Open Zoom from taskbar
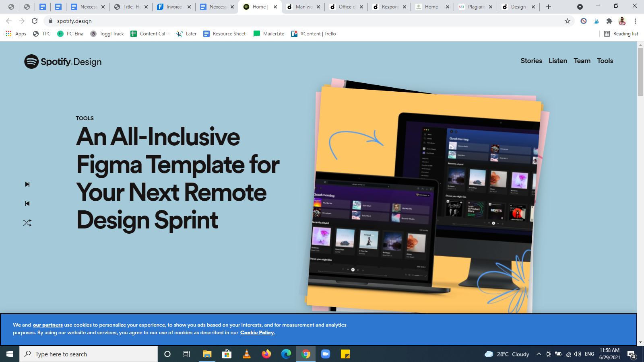The image size is (644, 362). [325, 354]
